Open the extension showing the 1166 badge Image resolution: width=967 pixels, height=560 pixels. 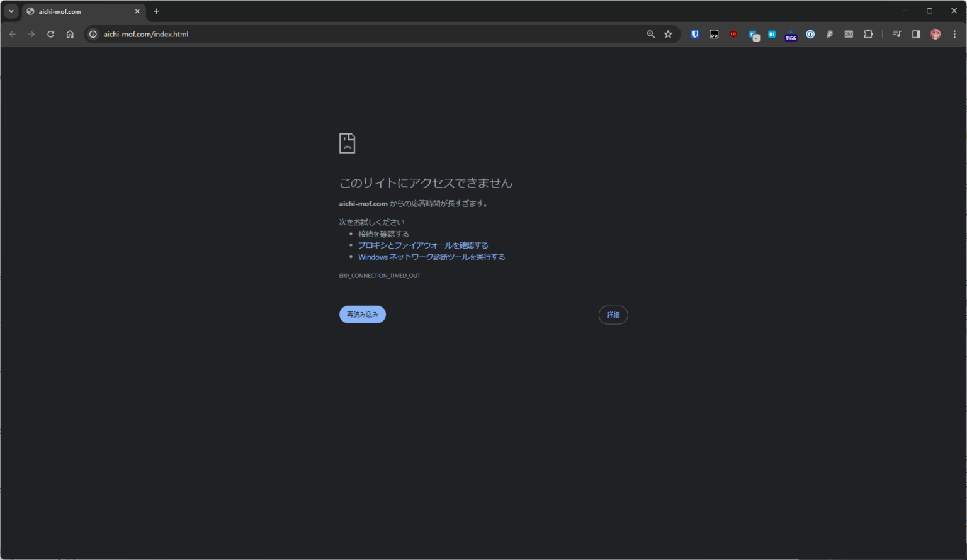tap(791, 34)
